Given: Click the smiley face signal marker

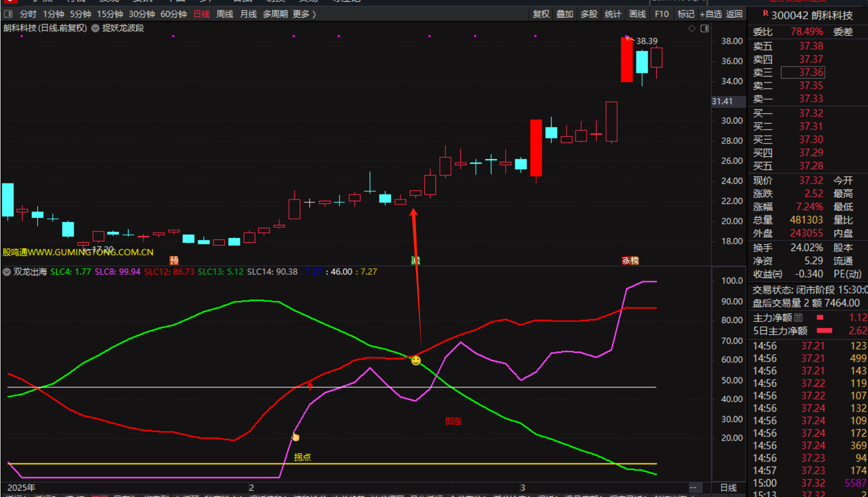Looking at the screenshot, I should tap(415, 361).
